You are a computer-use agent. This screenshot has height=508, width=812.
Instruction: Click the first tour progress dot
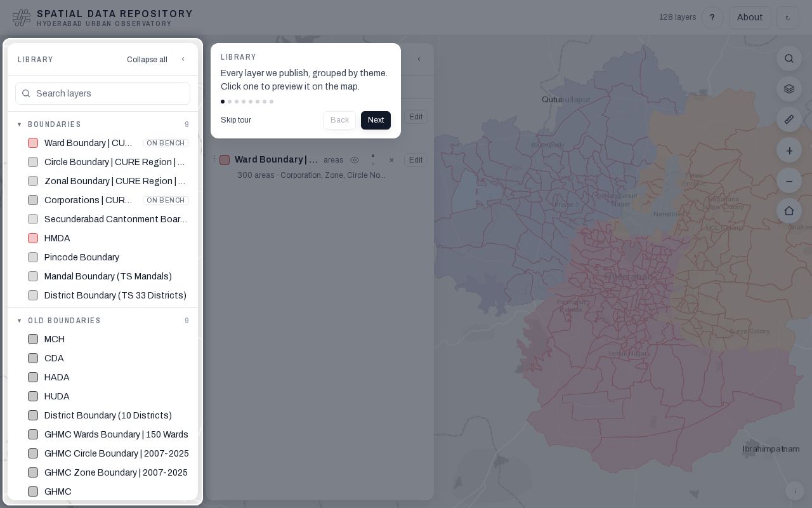pyautogui.click(x=223, y=102)
